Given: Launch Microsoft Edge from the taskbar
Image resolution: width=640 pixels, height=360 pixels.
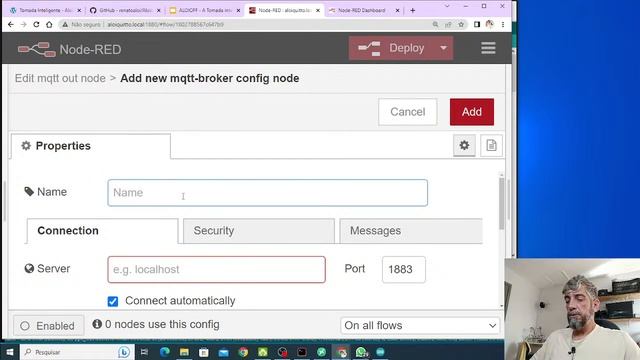Looking at the screenshot, I should coord(165,352).
